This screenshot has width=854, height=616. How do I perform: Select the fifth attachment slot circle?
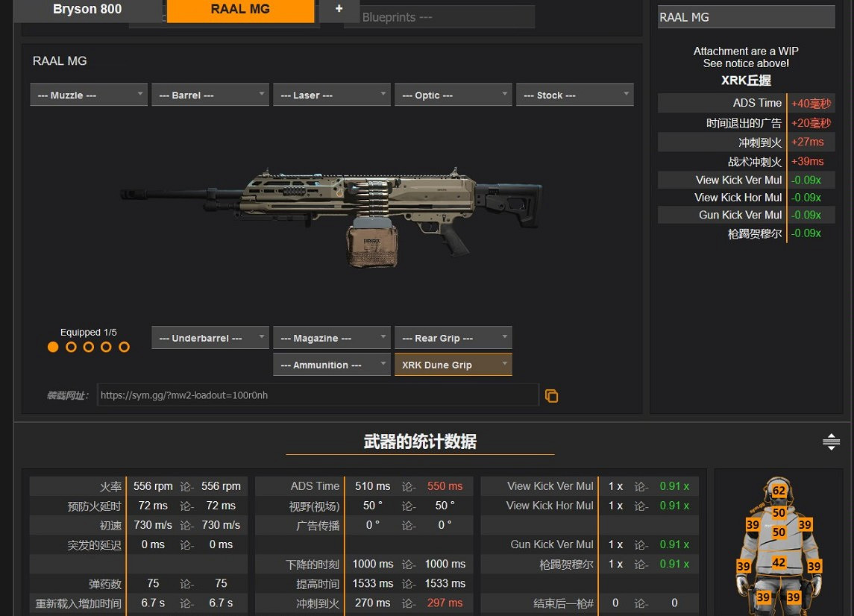coord(124,347)
